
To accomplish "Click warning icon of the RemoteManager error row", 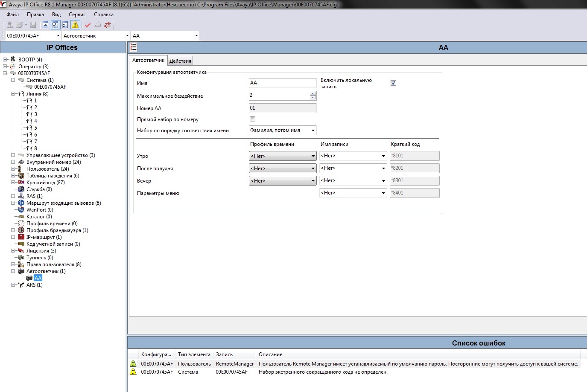I will (x=133, y=364).
